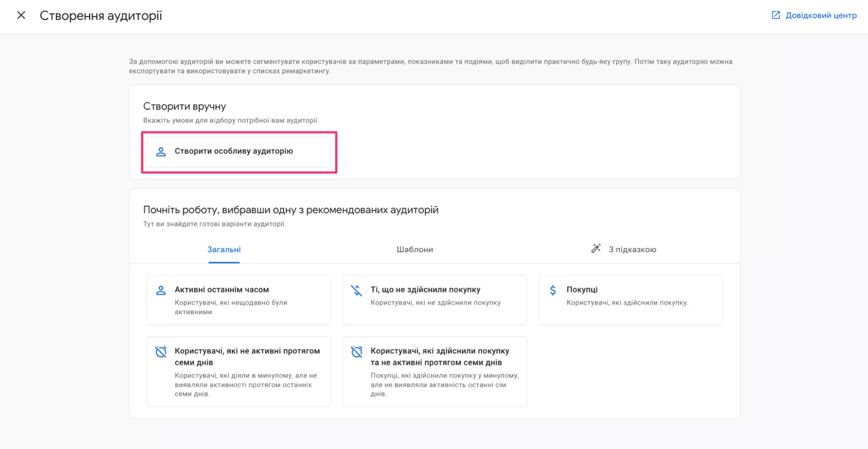Click Створити особливу аудиторію button
The width and height of the screenshot is (868, 449).
point(239,152)
